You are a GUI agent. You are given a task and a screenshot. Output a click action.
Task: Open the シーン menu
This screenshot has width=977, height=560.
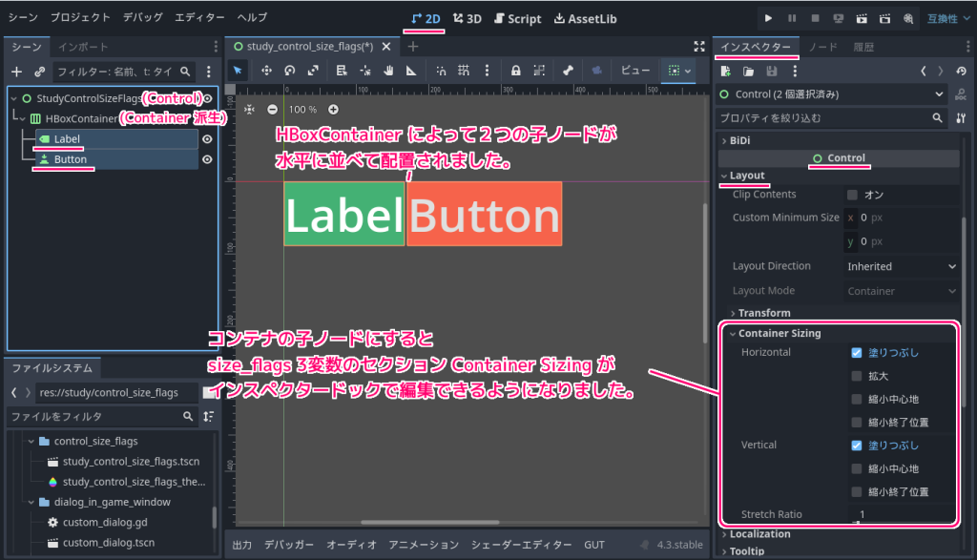pyautogui.click(x=21, y=16)
